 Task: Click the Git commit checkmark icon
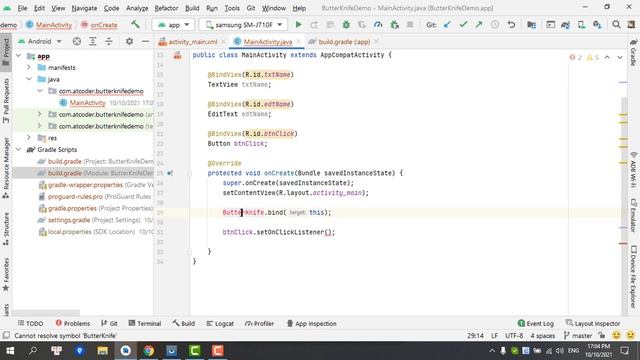coord(463,25)
